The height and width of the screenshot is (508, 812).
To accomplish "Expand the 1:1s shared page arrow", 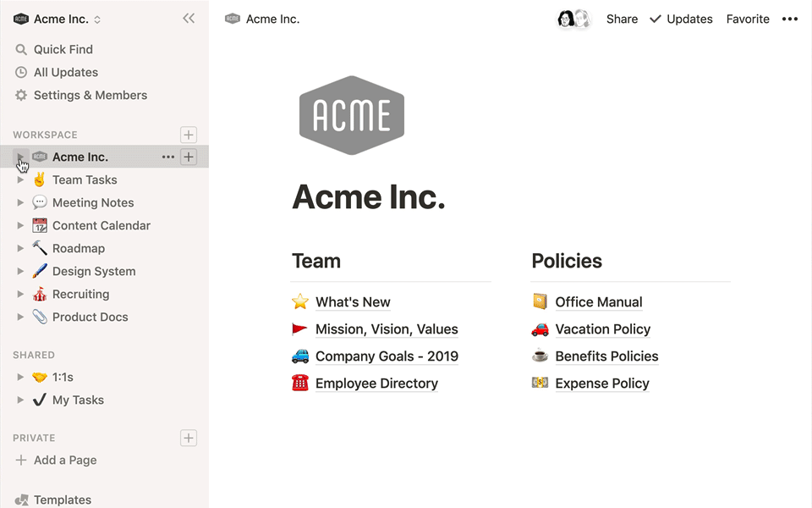I will [x=20, y=377].
